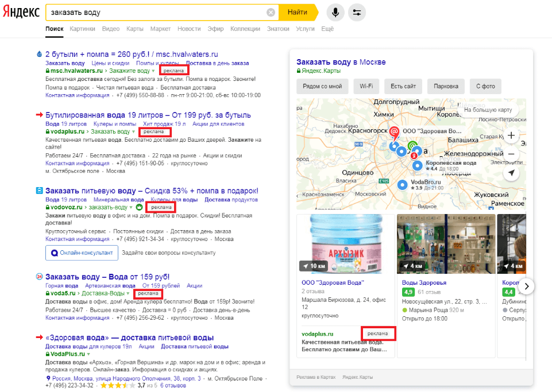The width and height of the screenshot is (552, 392).
Task: Expand the dropdown arrow next to Закажите воду
Action: tap(153, 71)
